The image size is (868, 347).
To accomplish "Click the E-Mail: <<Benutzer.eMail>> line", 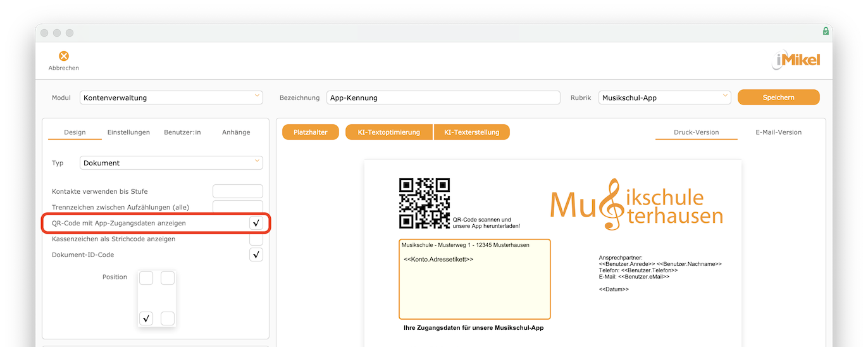I will pyautogui.click(x=634, y=277).
